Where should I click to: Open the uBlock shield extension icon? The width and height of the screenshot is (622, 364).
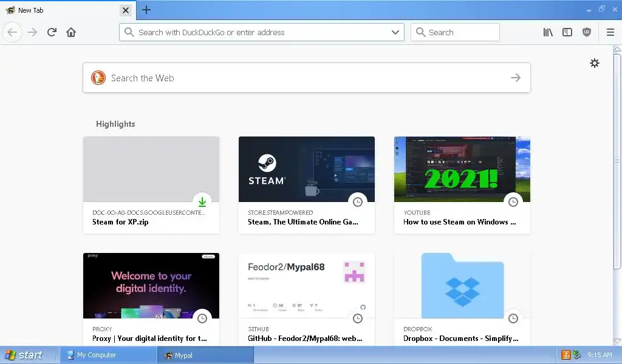(x=587, y=32)
